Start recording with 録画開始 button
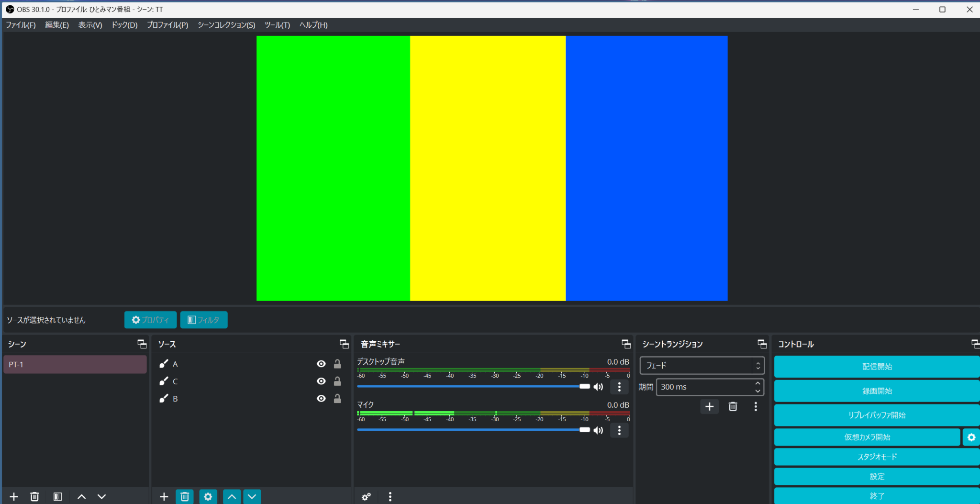The height and width of the screenshot is (504, 980). pos(877,391)
